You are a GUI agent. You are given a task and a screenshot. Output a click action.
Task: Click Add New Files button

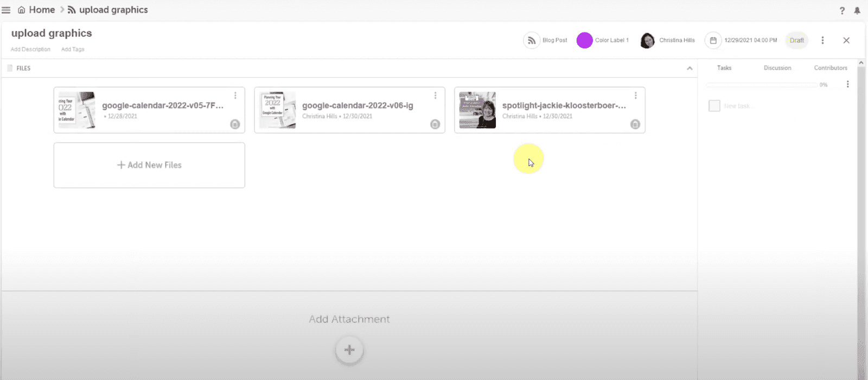(x=149, y=165)
